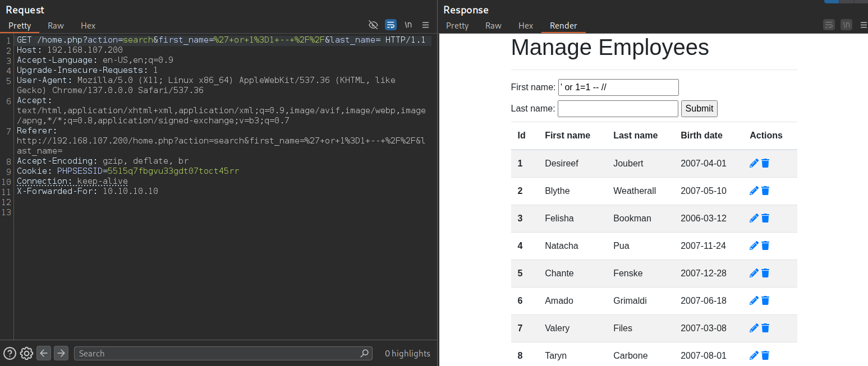The image size is (868, 366).
Task: Click the magnifier icon in search box
Action: pos(365,353)
